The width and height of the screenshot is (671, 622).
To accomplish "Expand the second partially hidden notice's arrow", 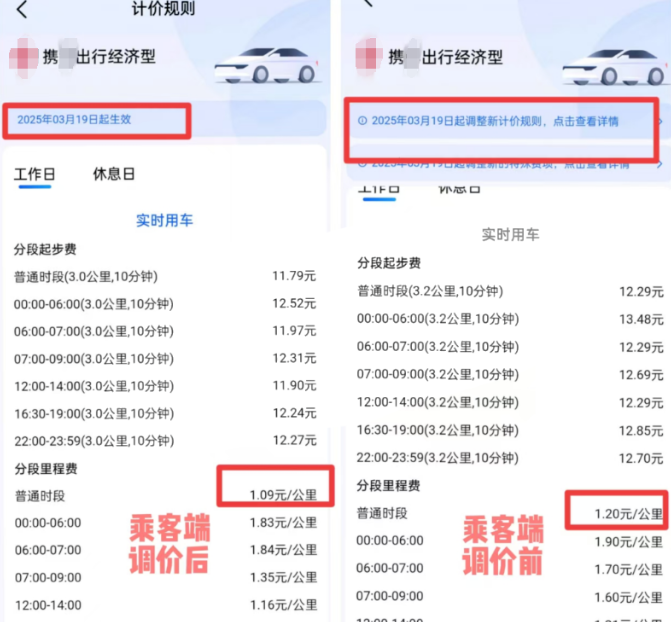I will point(661,163).
